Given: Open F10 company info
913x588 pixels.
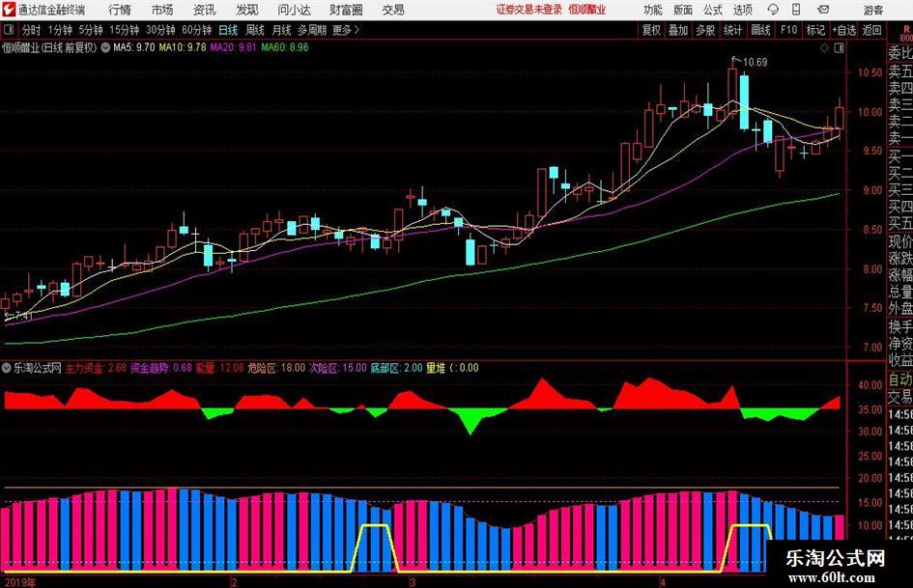Looking at the screenshot, I should 788,30.
